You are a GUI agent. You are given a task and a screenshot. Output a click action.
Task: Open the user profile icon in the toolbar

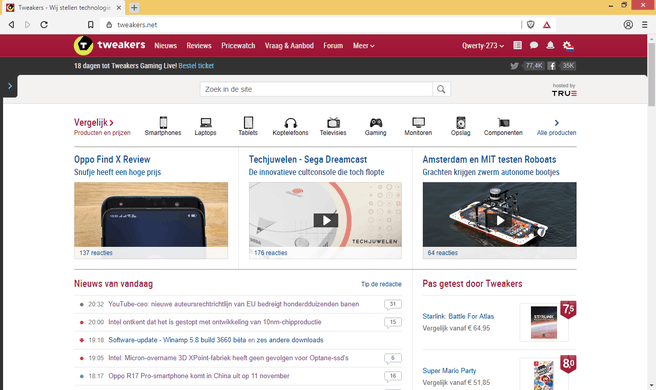point(628,25)
